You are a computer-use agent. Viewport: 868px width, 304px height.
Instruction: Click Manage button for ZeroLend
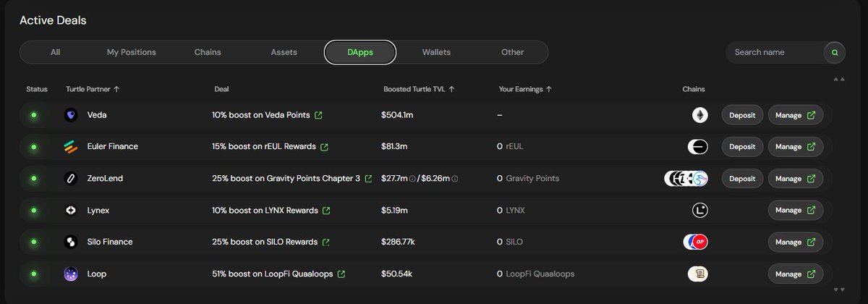(x=796, y=178)
